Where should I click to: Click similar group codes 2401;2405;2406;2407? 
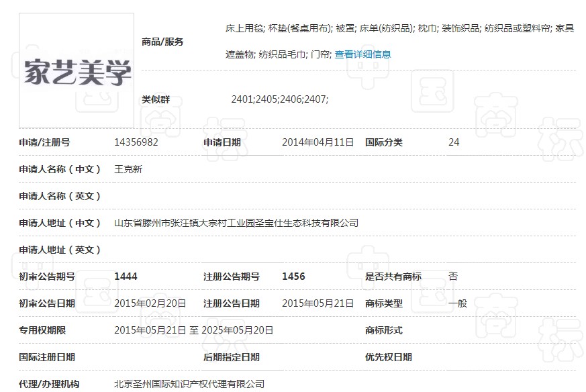tap(279, 99)
